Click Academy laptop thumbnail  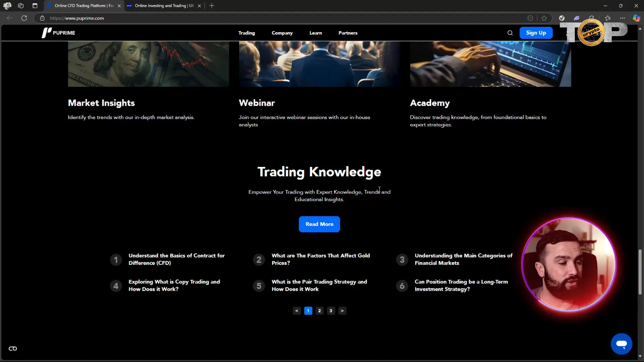pos(490,64)
